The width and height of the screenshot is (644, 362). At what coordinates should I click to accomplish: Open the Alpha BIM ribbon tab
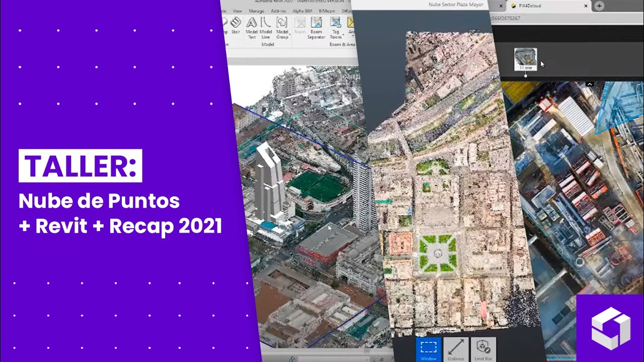pos(301,10)
